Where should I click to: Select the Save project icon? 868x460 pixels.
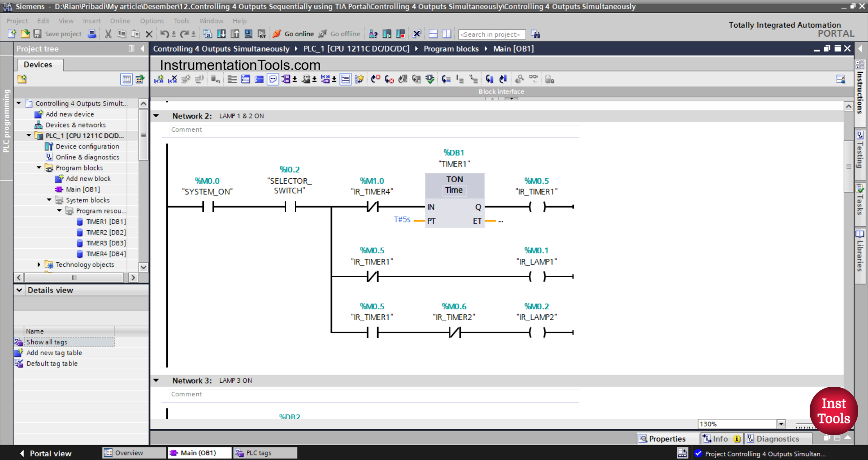coord(38,34)
